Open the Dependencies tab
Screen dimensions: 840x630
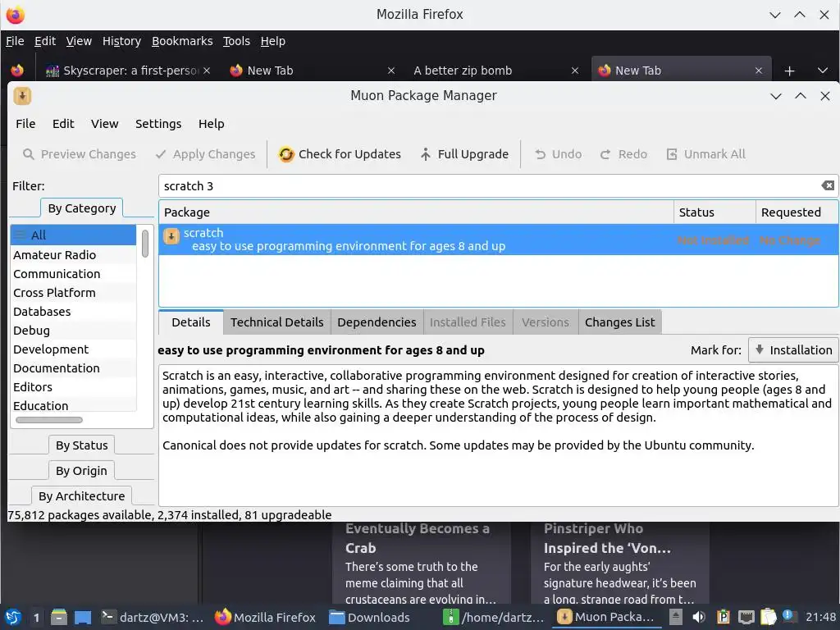coord(377,322)
